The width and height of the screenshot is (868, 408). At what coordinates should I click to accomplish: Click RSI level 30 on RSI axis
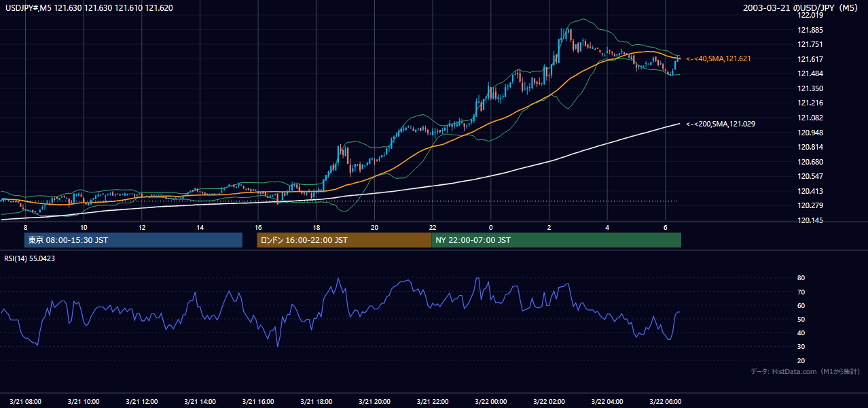pyautogui.click(x=801, y=347)
